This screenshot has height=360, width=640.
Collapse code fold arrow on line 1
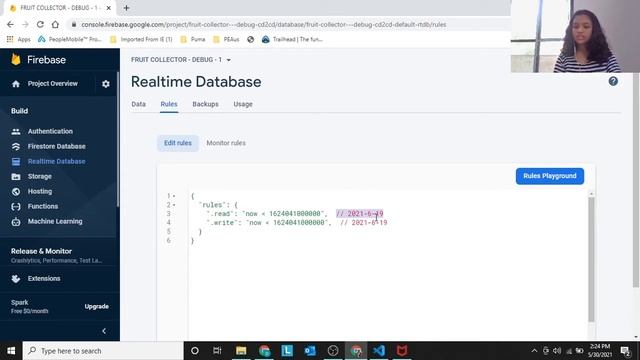click(x=174, y=196)
